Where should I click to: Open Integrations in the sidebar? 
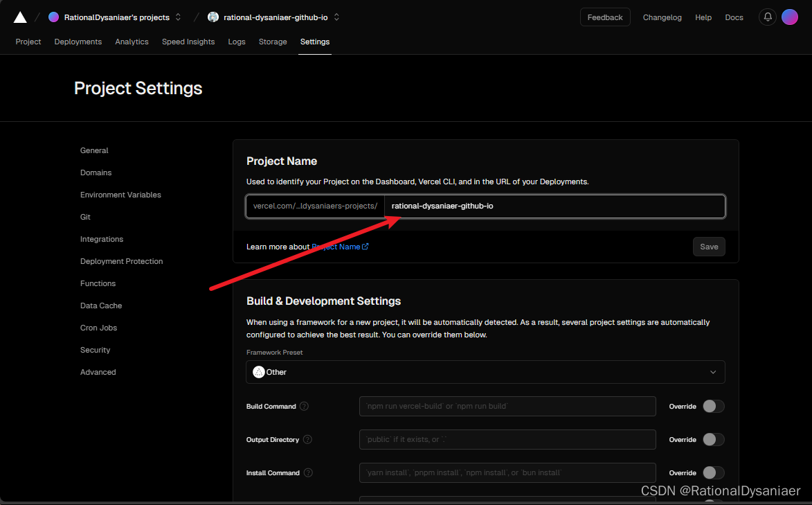click(x=102, y=239)
